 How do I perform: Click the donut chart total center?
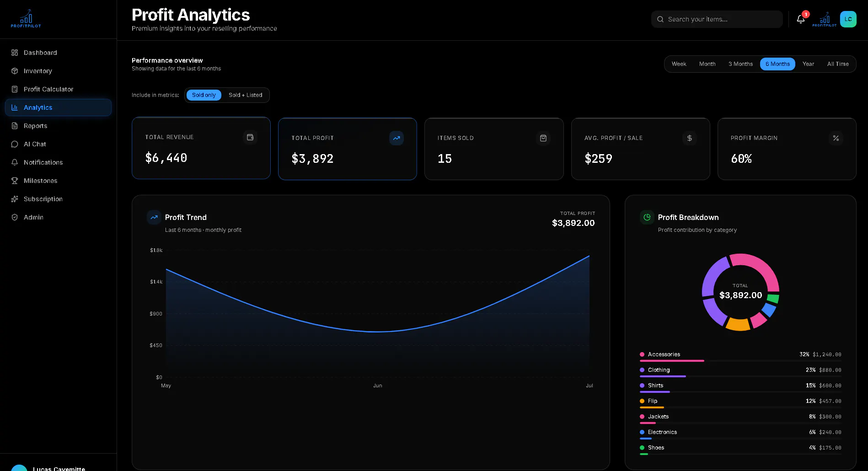[740, 292]
